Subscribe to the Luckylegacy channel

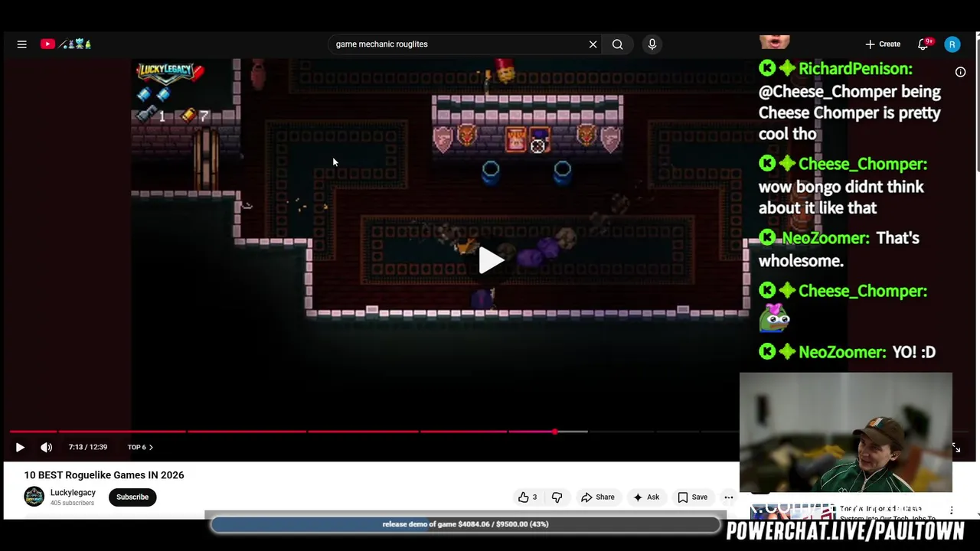click(132, 497)
